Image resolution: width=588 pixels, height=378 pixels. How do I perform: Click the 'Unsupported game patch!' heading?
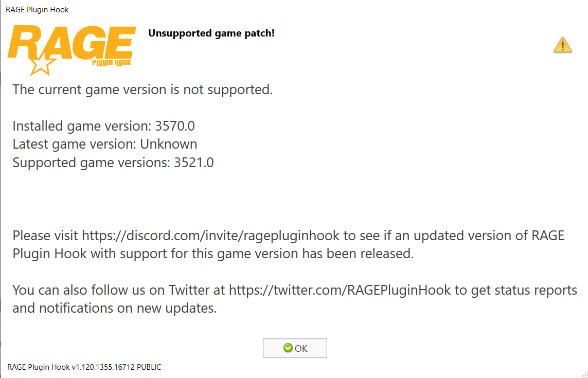pyautogui.click(x=211, y=33)
